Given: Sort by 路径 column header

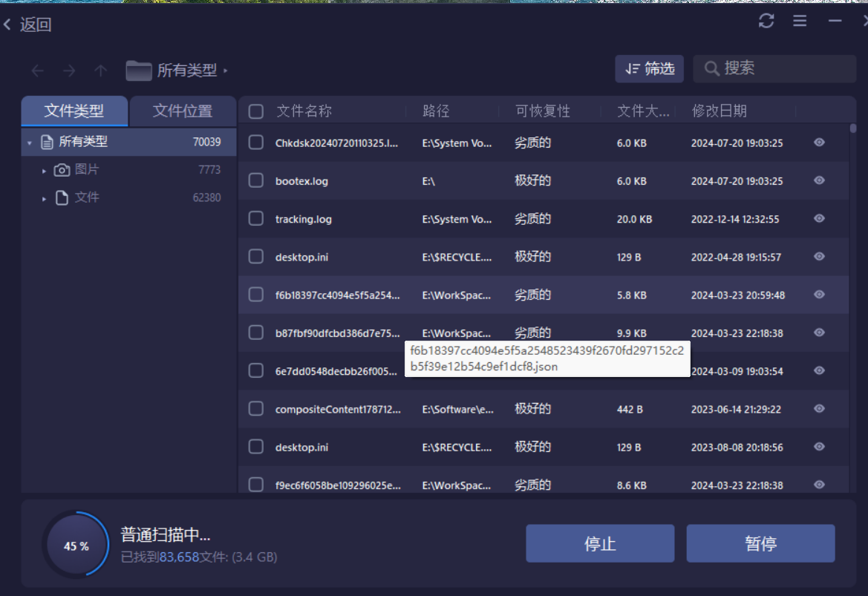Looking at the screenshot, I should pos(436,111).
